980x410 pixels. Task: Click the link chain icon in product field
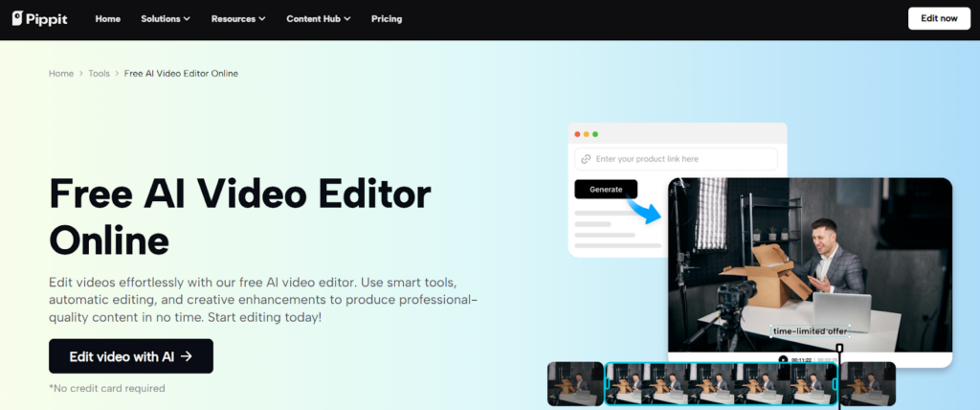coord(585,159)
